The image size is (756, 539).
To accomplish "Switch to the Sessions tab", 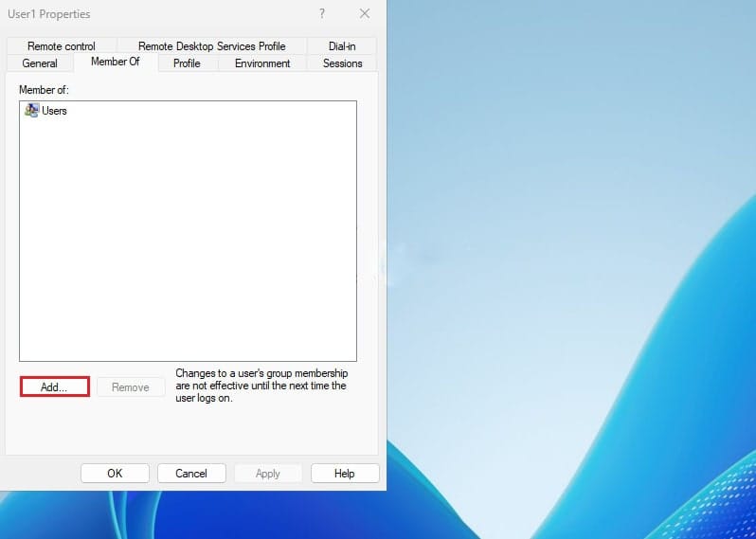I will [342, 63].
